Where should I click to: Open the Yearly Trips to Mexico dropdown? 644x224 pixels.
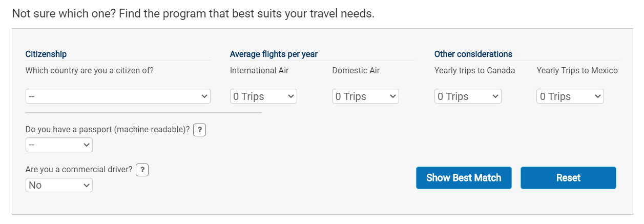tap(570, 96)
